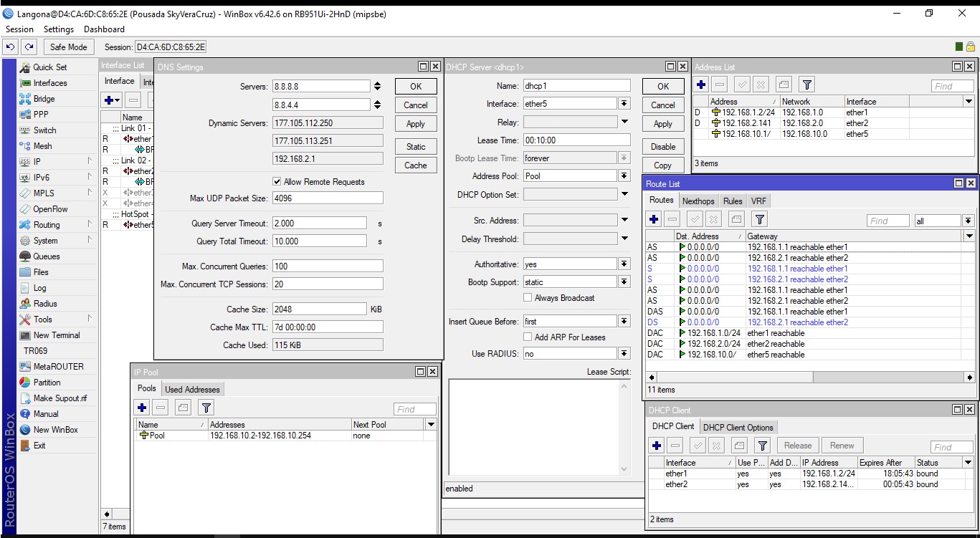Viewport: 980px width, 538px height.
Task: Open the Use RADIUS dropdown
Action: point(624,354)
